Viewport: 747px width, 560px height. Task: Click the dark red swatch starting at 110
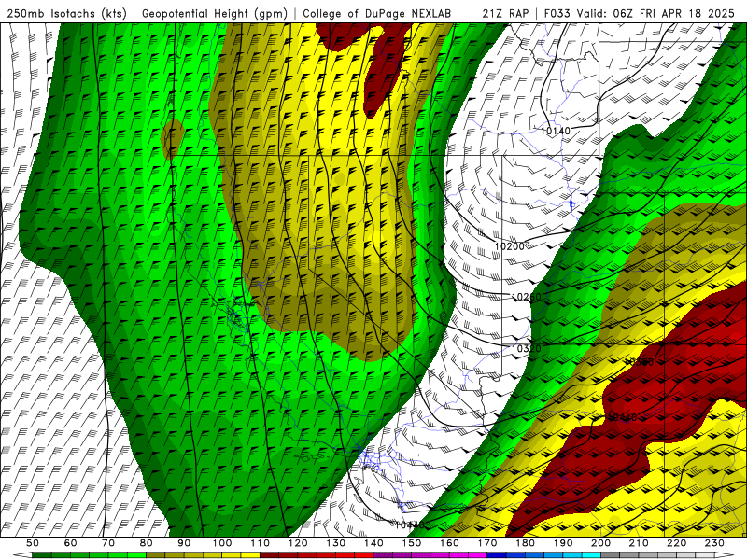(269, 555)
